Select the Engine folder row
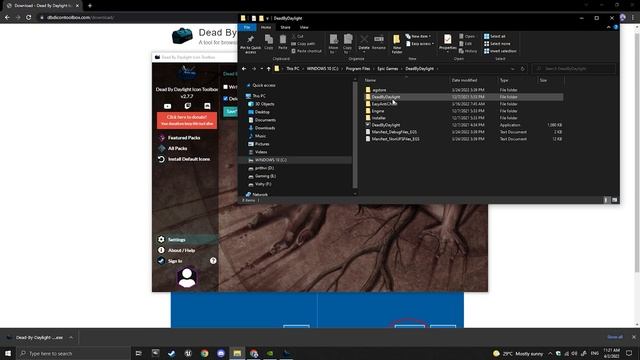 click(464, 111)
